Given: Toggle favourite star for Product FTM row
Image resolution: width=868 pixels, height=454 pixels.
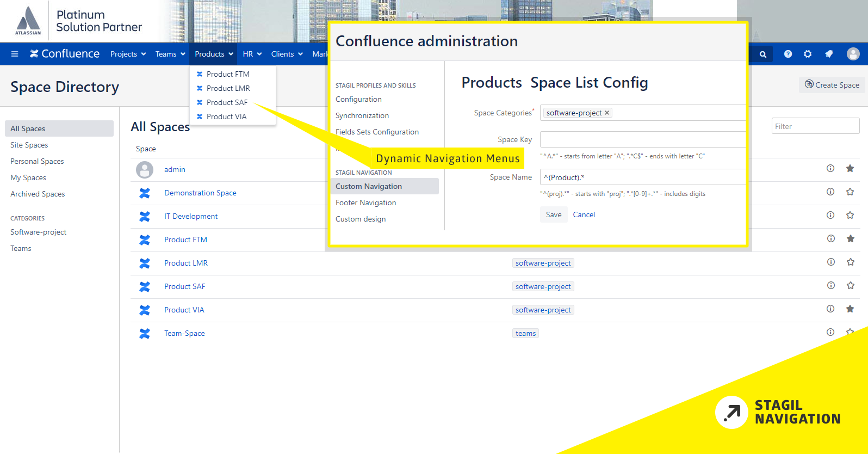Looking at the screenshot, I should [851, 238].
